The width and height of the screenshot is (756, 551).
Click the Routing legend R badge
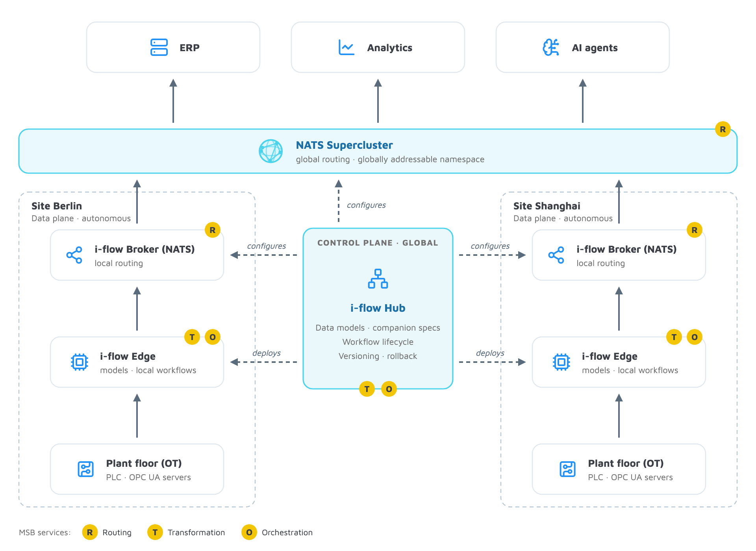pyautogui.click(x=90, y=532)
